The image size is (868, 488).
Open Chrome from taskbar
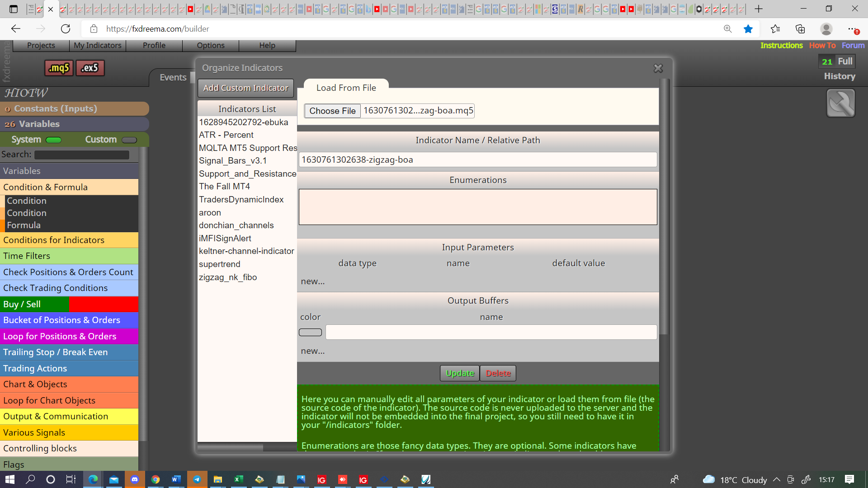click(x=156, y=479)
